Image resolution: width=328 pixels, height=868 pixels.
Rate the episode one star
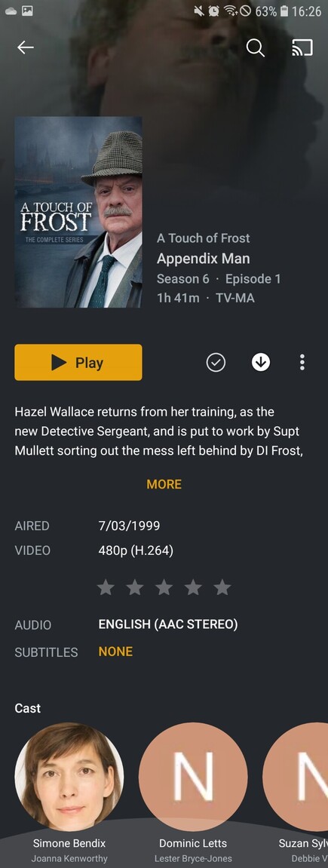[106, 587]
